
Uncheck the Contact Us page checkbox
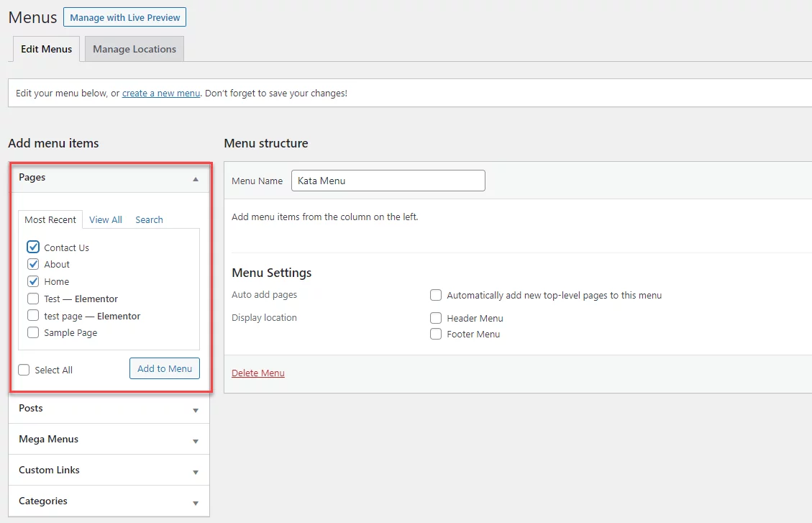[x=33, y=247]
